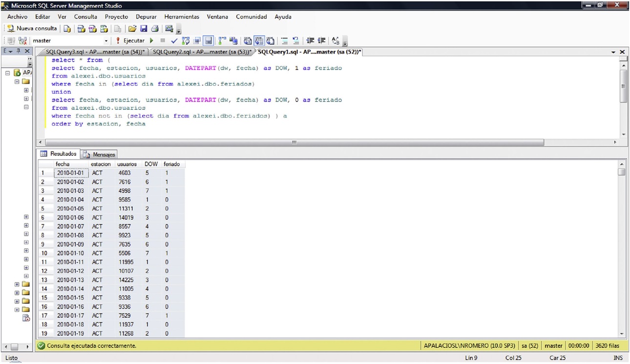The width and height of the screenshot is (630, 364).
Task: Click the blue checkmark Parse query icon
Action: pyautogui.click(x=174, y=41)
